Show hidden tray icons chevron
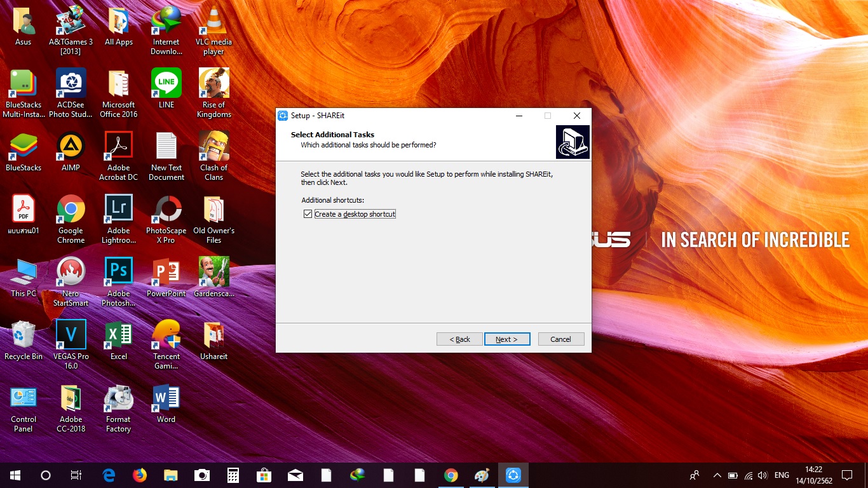Screen dimensions: 868x488 (x=717, y=475)
